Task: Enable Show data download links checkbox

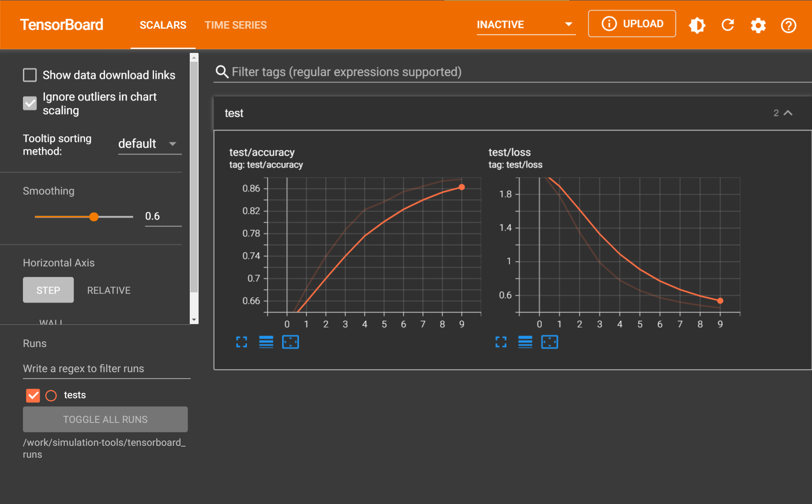Action: coord(30,75)
